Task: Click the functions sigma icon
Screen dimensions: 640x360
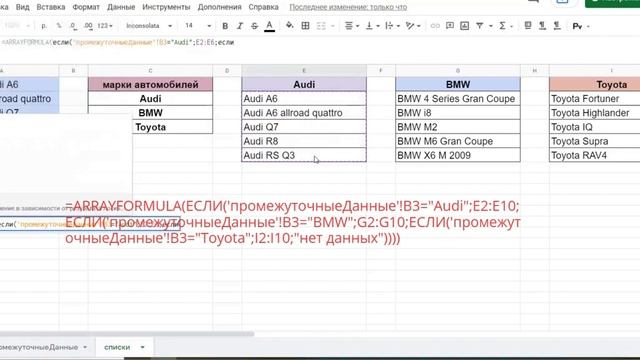Action: 502,26
